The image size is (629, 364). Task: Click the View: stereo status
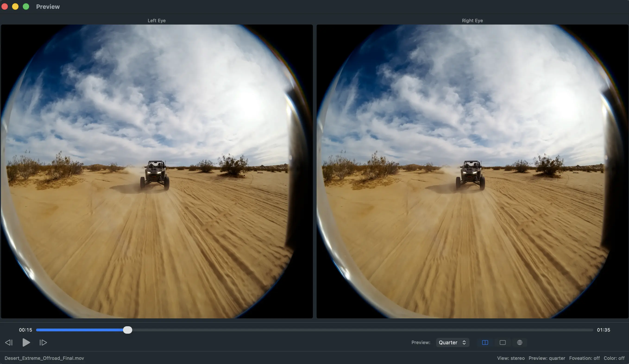coord(511,358)
